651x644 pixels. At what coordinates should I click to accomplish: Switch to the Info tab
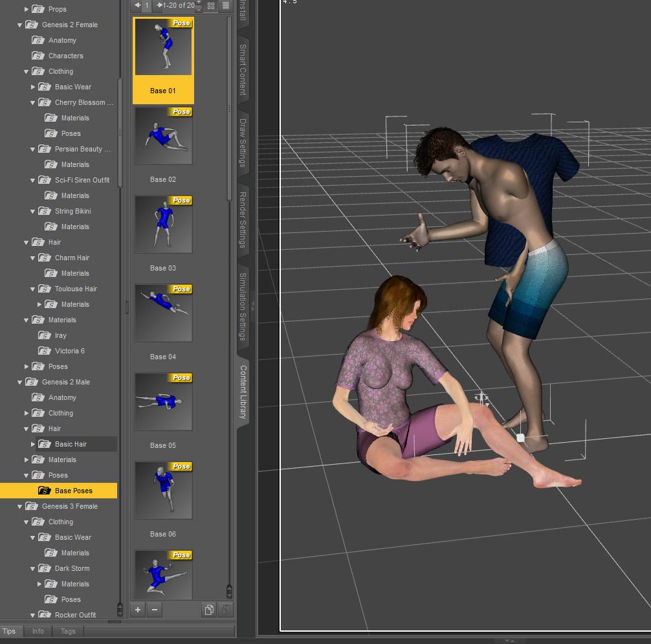38,631
